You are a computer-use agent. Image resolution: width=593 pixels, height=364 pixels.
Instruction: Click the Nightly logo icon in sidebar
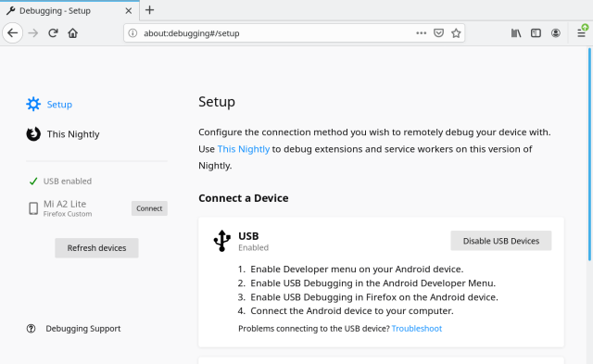pyautogui.click(x=33, y=133)
